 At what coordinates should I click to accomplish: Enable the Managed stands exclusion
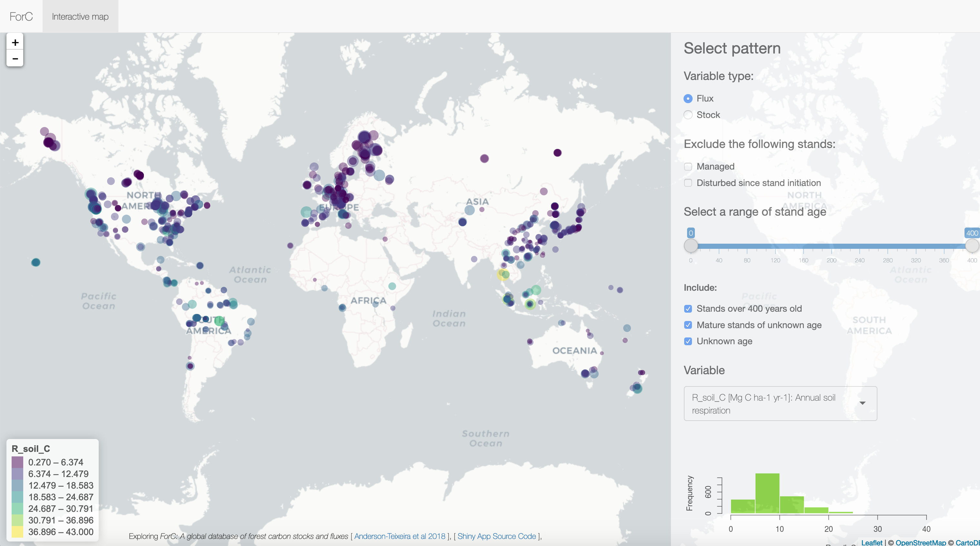click(x=688, y=167)
